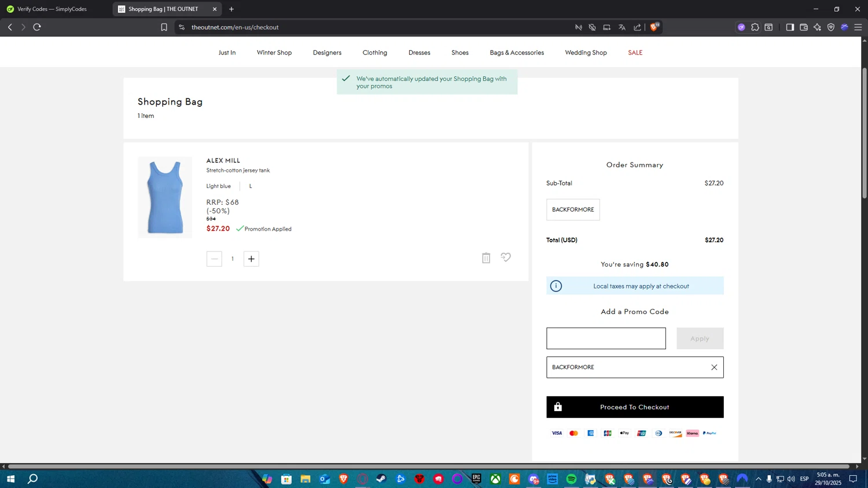The width and height of the screenshot is (868, 488).
Task: Open Xbox app from the taskbar
Action: coord(495,479)
